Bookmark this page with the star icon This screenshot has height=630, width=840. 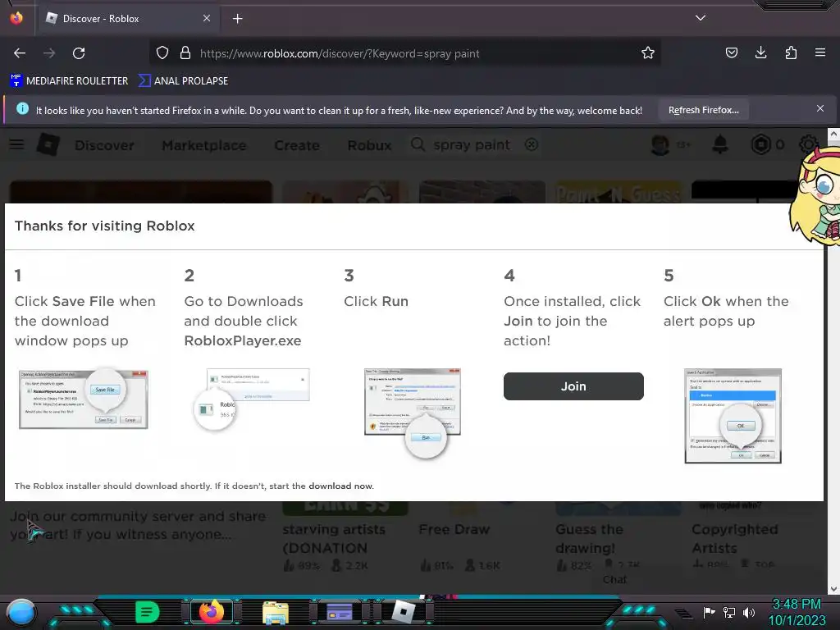648,53
